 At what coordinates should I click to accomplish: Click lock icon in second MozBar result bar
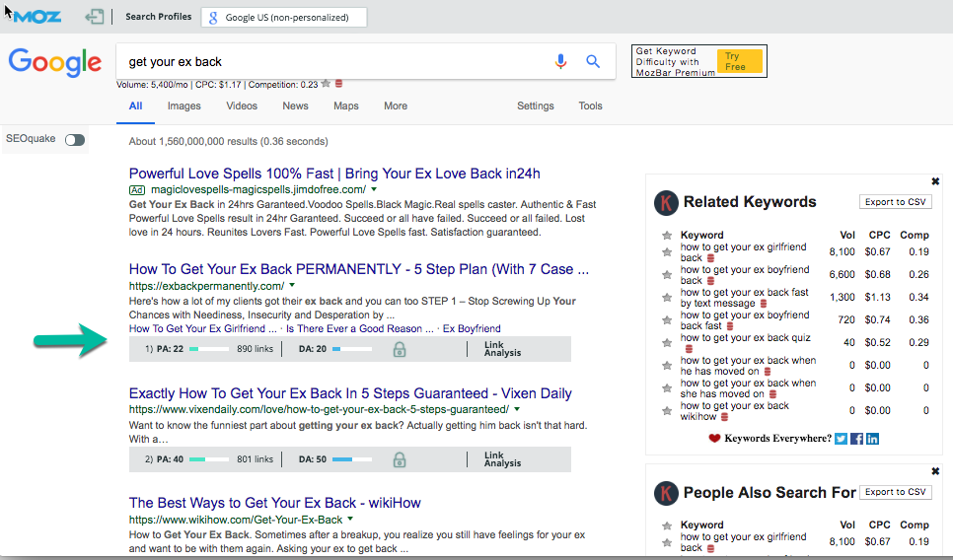(400, 459)
